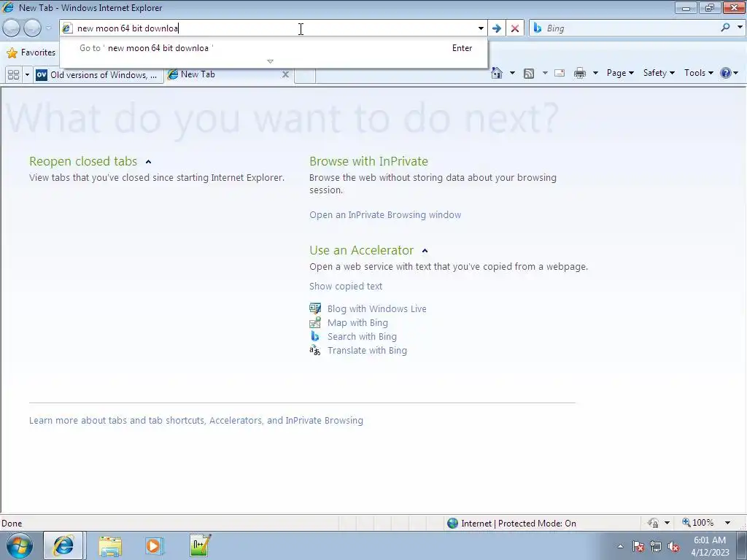747x560 pixels.
Task: Click the Action Center flag tray icon
Action: click(638, 547)
